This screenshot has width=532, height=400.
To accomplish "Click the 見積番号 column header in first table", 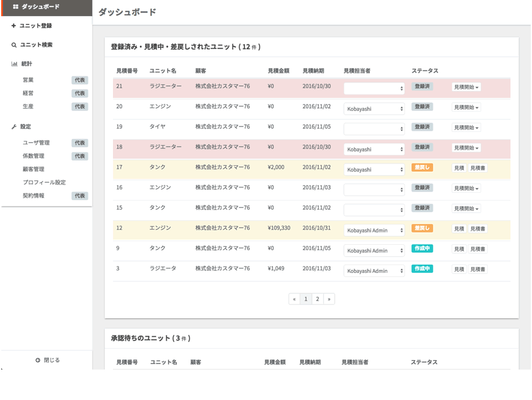I will (127, 71).
